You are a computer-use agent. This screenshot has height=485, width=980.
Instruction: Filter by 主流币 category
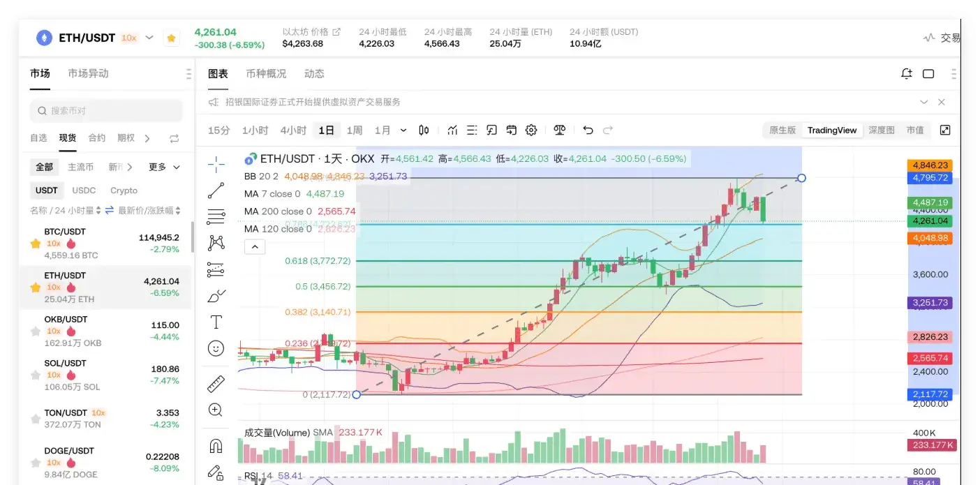(x=80, y=167)
